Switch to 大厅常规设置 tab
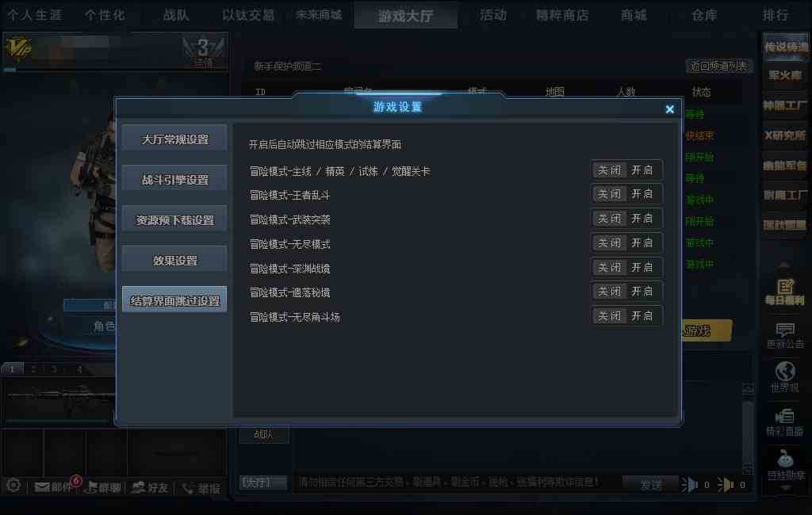This screenshot has height=515, width=812. pos(174,138)
